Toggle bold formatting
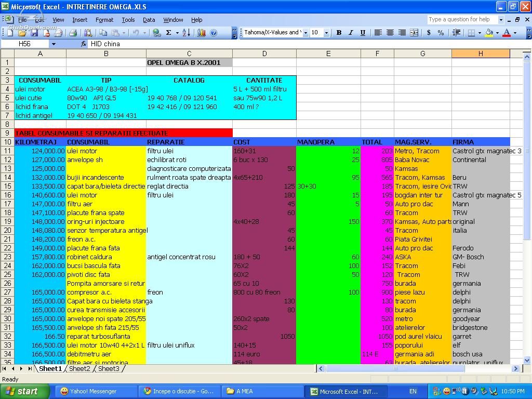532x399 pixels. click(339, 33)
